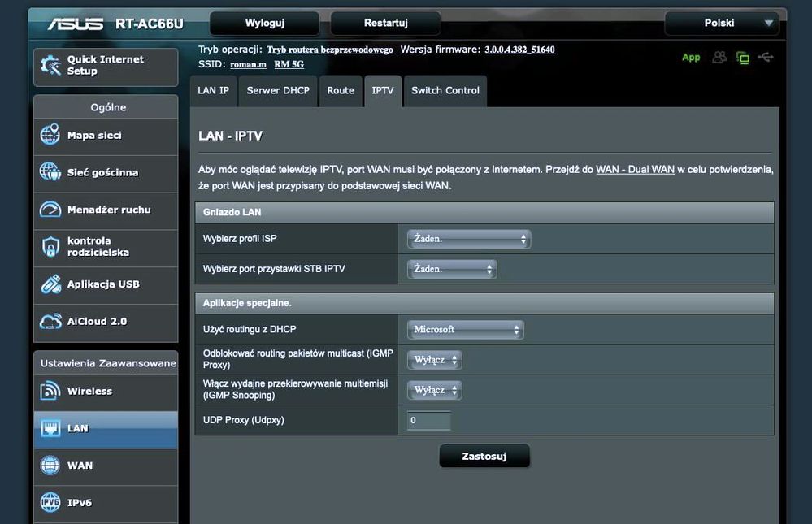
Task: Expand the Wybierz profil ISP dropdown
Action: pyautogui.click(x=469, y=239)
